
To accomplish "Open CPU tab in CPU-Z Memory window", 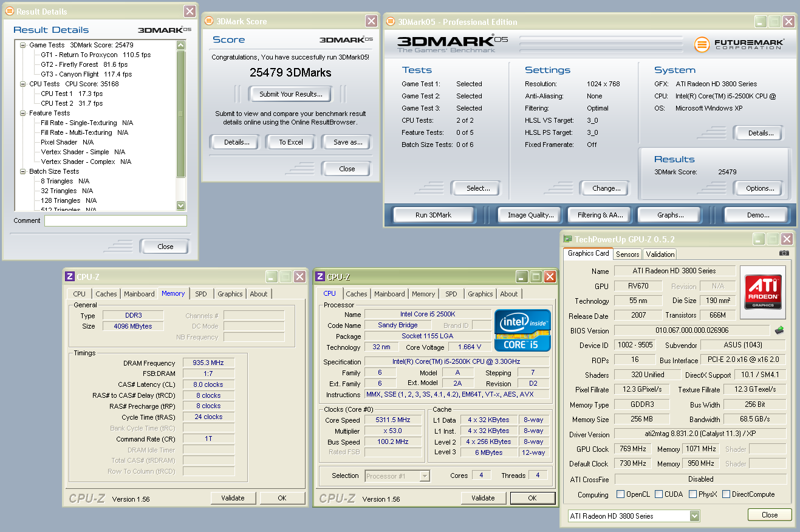I will coord(80,294).
